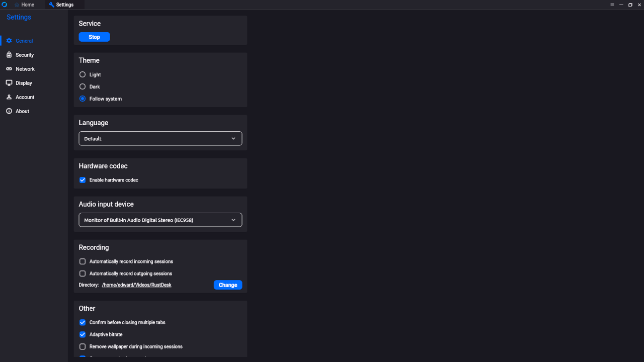
Task: Toggle Confirm before closing multiple tabs
Action: pos(83,322)
